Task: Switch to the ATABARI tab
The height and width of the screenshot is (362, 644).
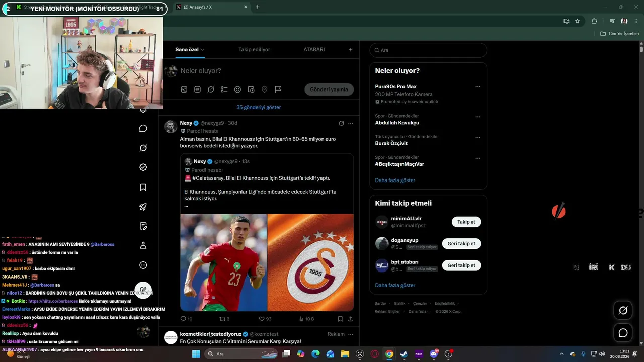Action: click(314, 50)
